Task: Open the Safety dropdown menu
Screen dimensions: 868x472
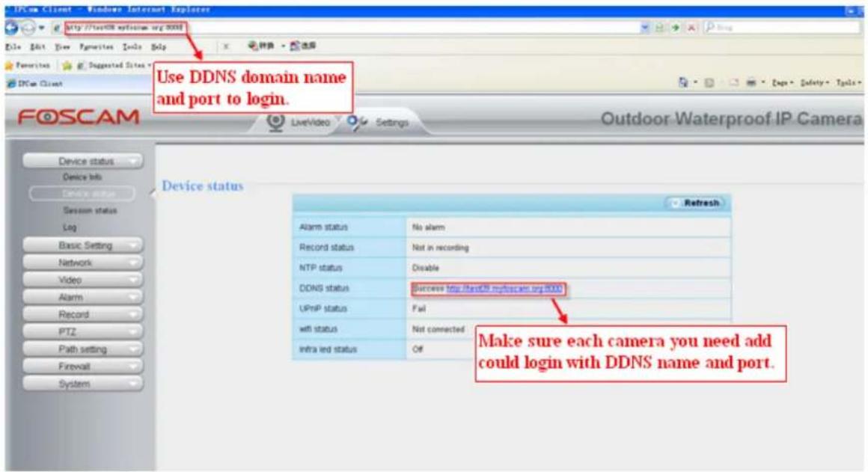Action: (815, 83)
